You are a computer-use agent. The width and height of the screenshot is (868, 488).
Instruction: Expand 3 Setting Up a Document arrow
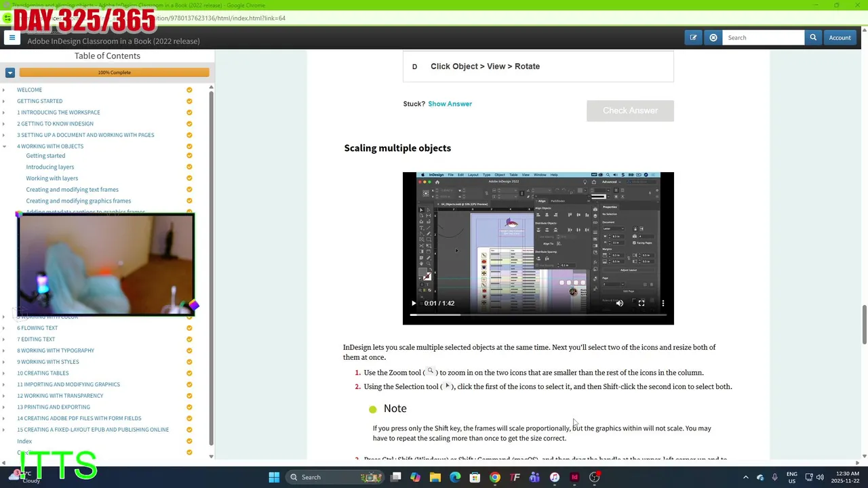tap(4, 135)
